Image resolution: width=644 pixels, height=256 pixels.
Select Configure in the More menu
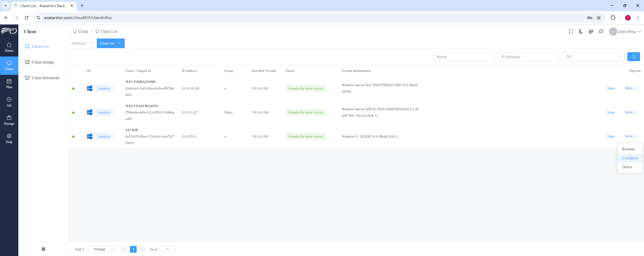[630, 158]
